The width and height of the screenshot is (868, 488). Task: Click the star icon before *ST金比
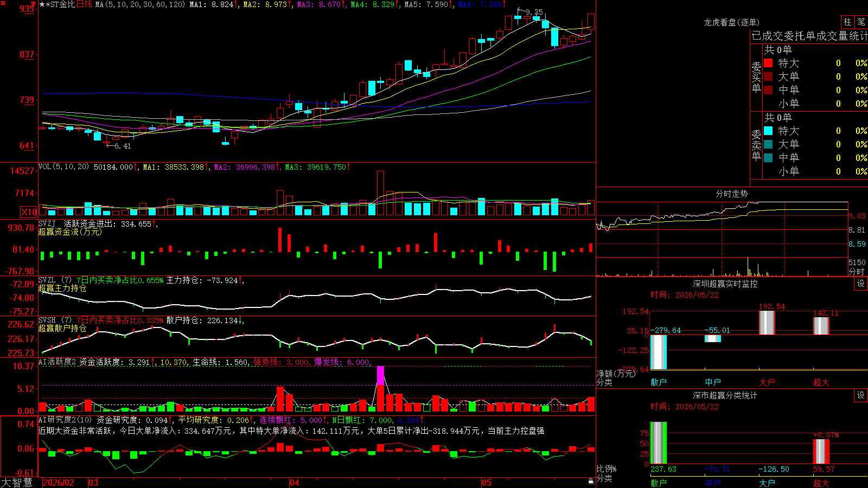(x=42, y=4)
